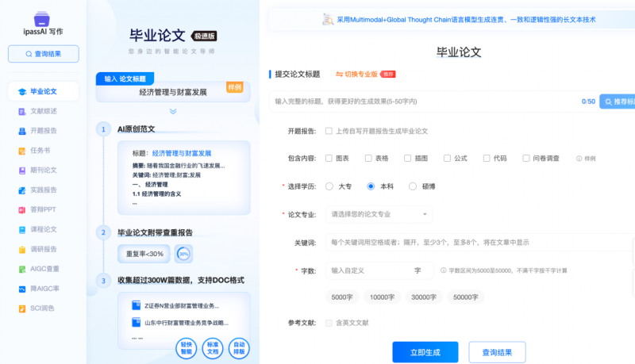Click the 答辩PPT sidebar icon
Viewport: 635px width, 364px height.
pos(22,210)
